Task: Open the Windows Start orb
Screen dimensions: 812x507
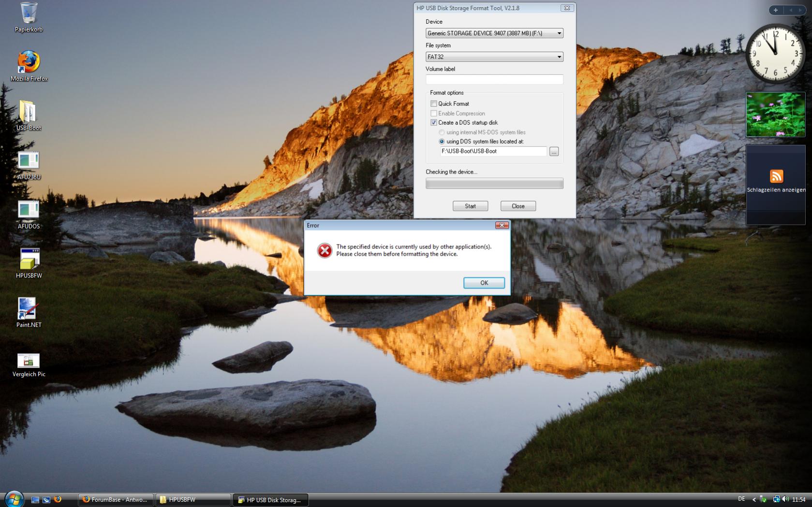Action: pos(14,499)
